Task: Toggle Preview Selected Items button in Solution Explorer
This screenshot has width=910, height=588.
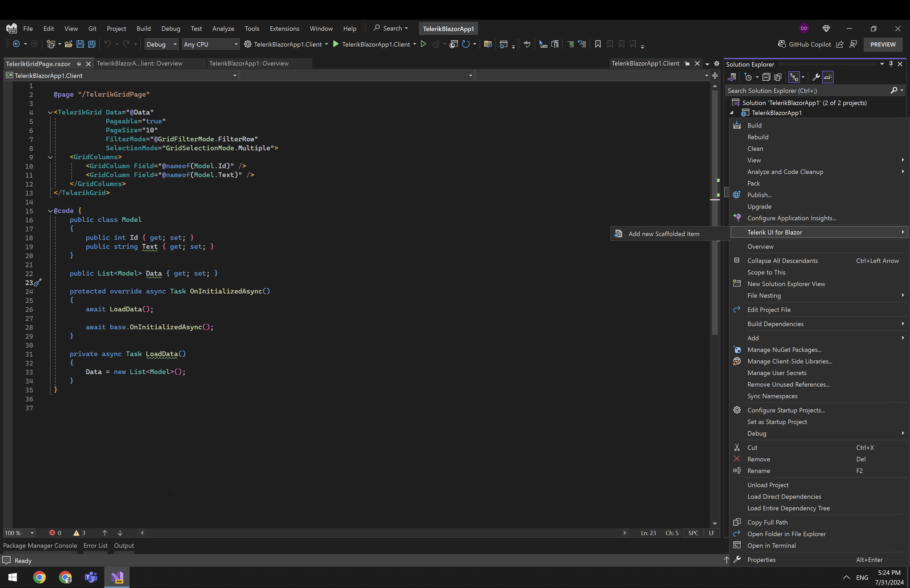Action: pyautogui.click(x=828, y=77)
